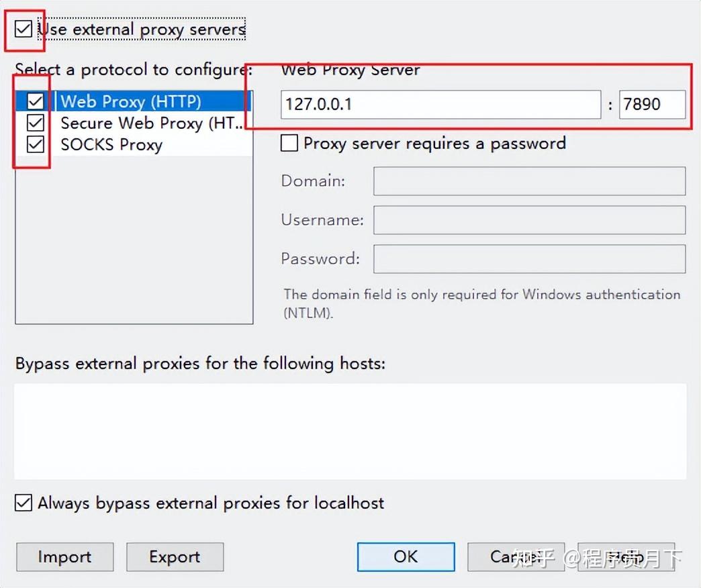The width and height of the screenshot is (701, 588).
Task: Select the Web Proxy (HTTP) list entry
Action: (130, 101)
